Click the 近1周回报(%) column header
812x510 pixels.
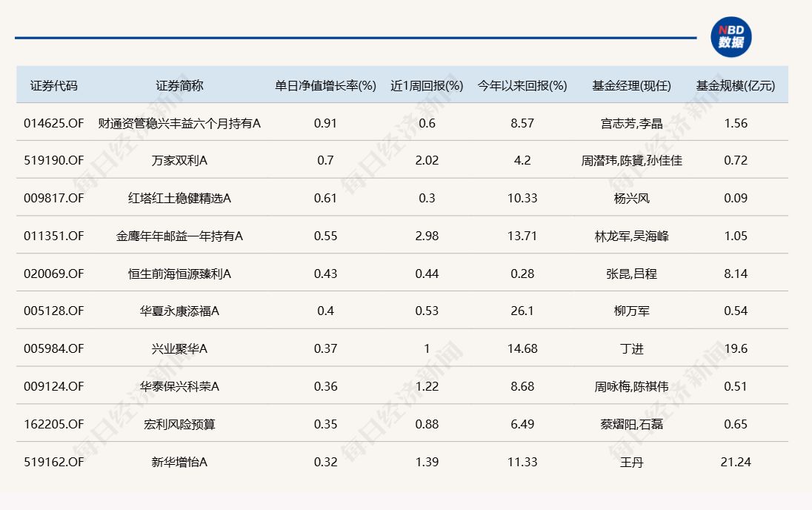(x=427, y=85)
